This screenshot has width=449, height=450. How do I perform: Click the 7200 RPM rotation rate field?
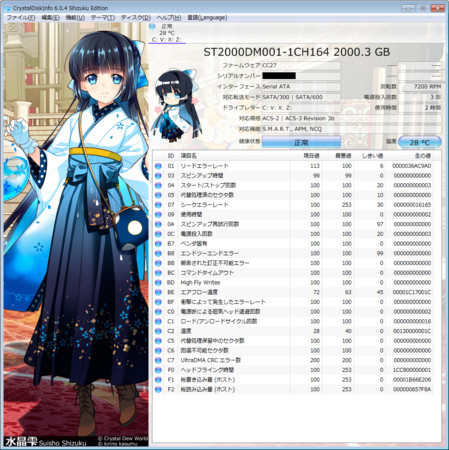(x=420, y=87)
